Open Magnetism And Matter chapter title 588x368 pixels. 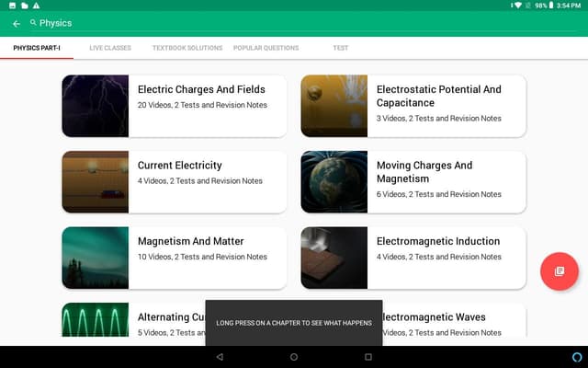point(190,241)
